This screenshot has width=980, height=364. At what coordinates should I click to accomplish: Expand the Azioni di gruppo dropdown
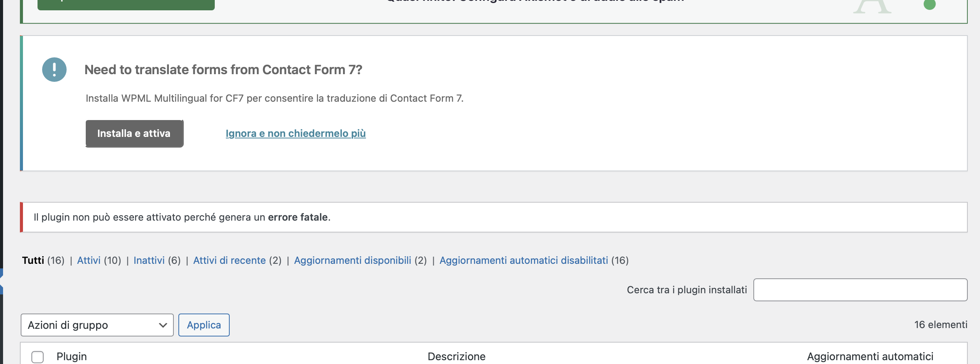(x=97, y=325)
